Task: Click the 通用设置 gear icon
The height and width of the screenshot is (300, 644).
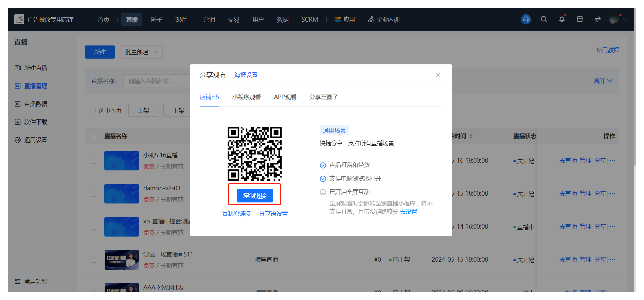Action: (18, 140)
